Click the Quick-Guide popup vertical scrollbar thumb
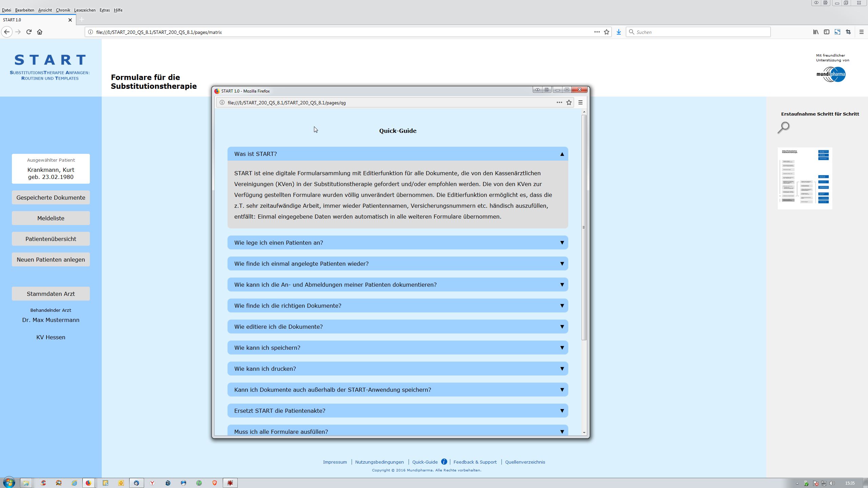 pos(584,227)
